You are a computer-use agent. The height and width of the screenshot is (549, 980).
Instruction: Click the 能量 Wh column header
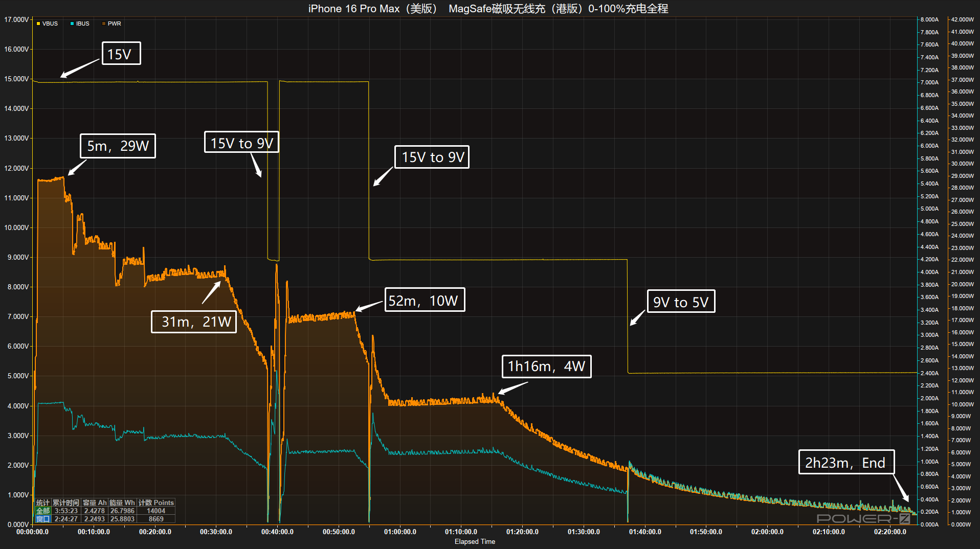click(123, 502)
